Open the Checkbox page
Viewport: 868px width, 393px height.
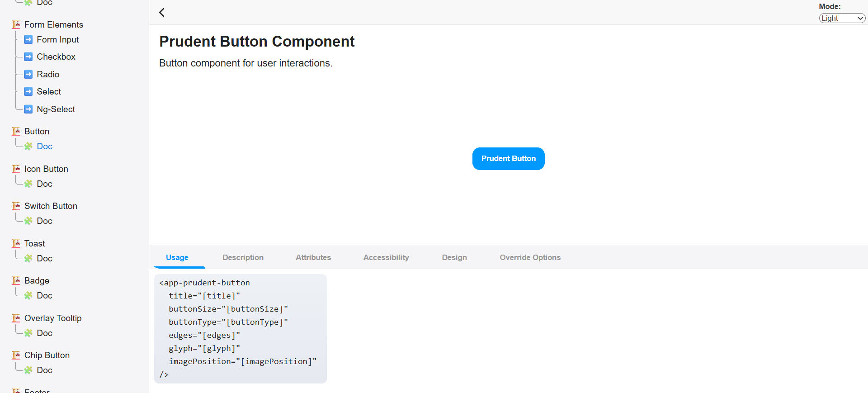pyautogui.click(x=56, y=57)
